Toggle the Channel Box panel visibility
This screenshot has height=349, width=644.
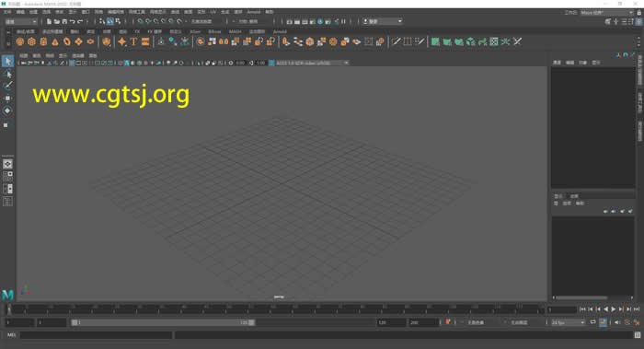tap(638, 21)
